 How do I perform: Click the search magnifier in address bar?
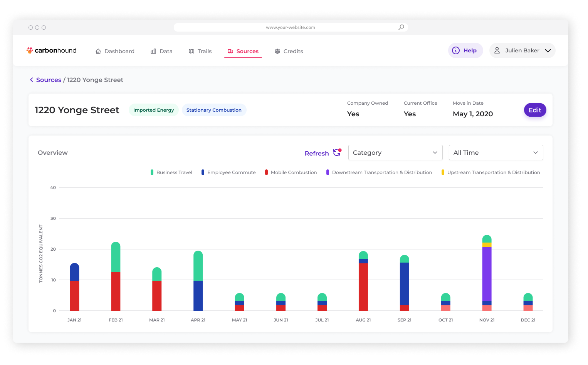[x=401, y=27]
